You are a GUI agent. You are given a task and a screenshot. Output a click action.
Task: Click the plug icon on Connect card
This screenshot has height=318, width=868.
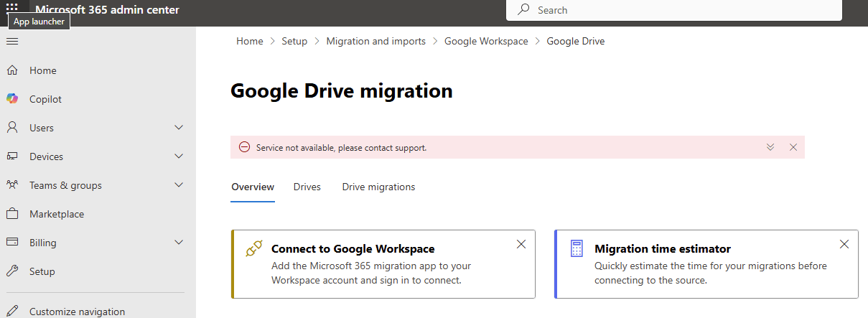point(253,249)
